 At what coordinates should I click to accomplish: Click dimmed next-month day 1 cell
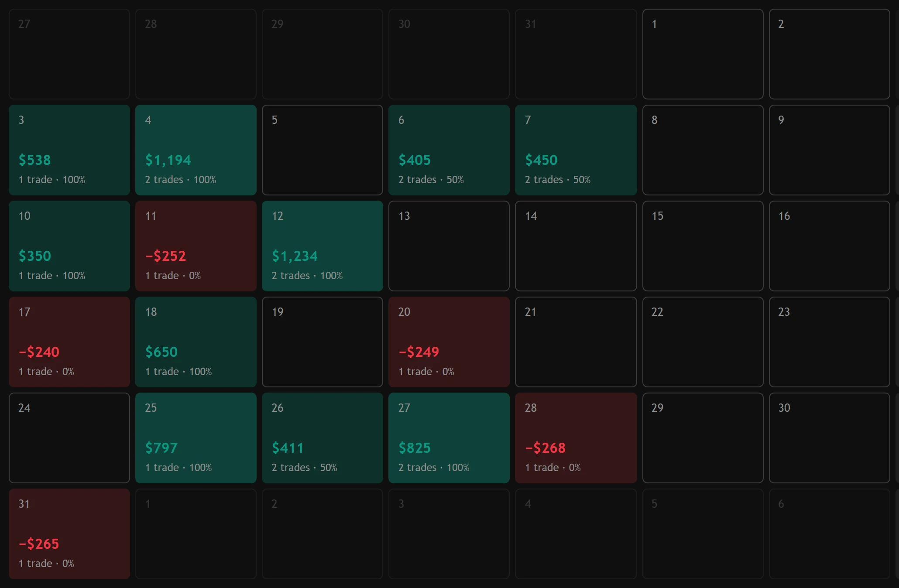[196, 534]
